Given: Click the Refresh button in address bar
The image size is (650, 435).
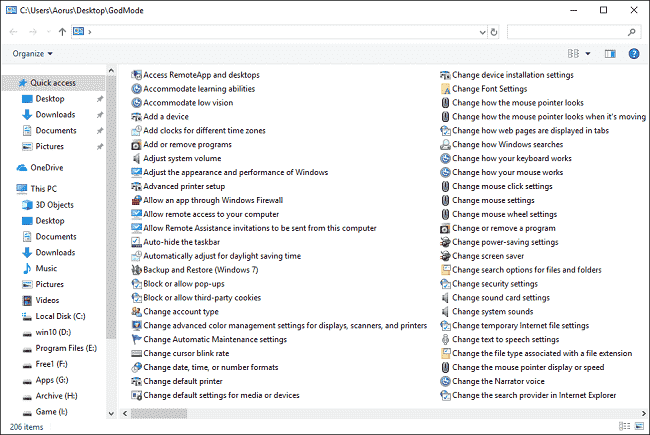Looking at the screenshot, I should click(x=495, y=32).
